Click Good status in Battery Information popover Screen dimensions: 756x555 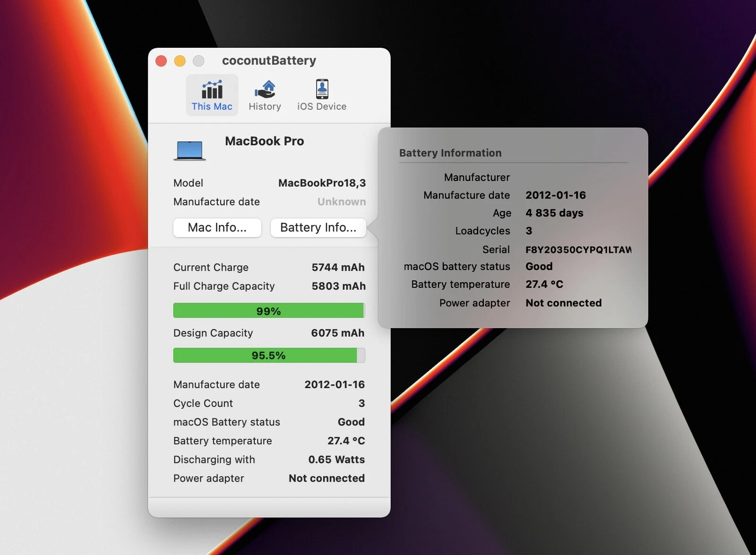539,266
